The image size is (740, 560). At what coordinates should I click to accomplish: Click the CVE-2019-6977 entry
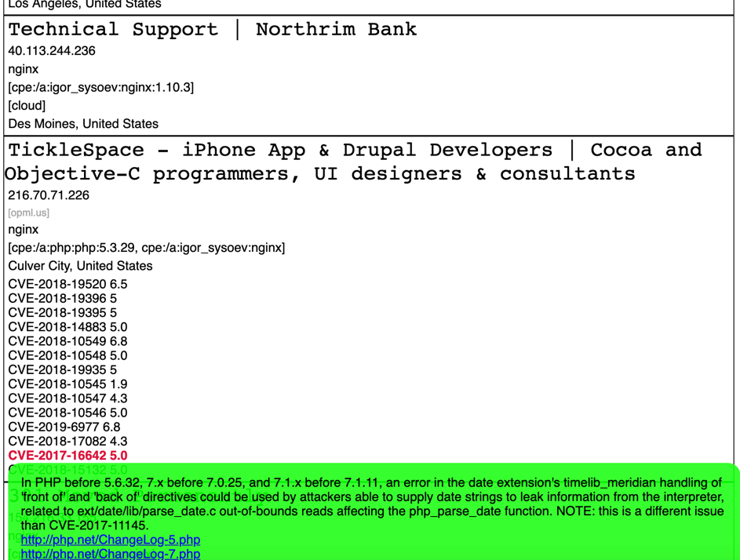(x=64, y=427)
